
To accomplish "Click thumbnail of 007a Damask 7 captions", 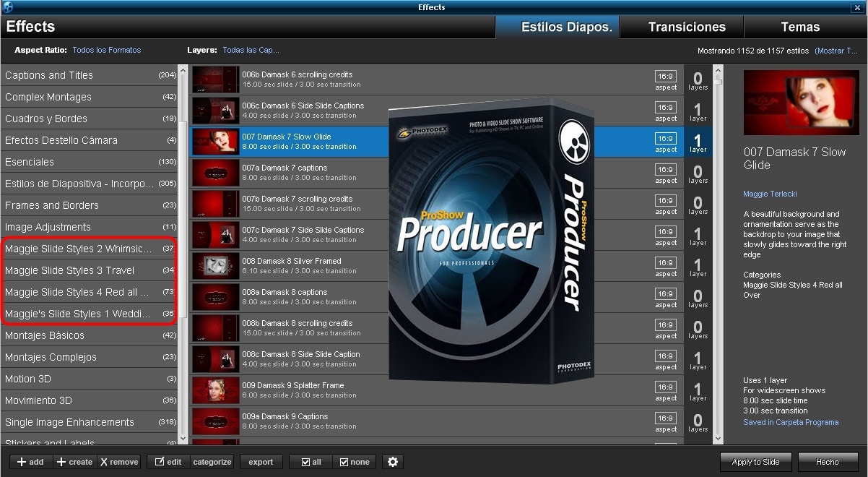I will pos(215,173).
